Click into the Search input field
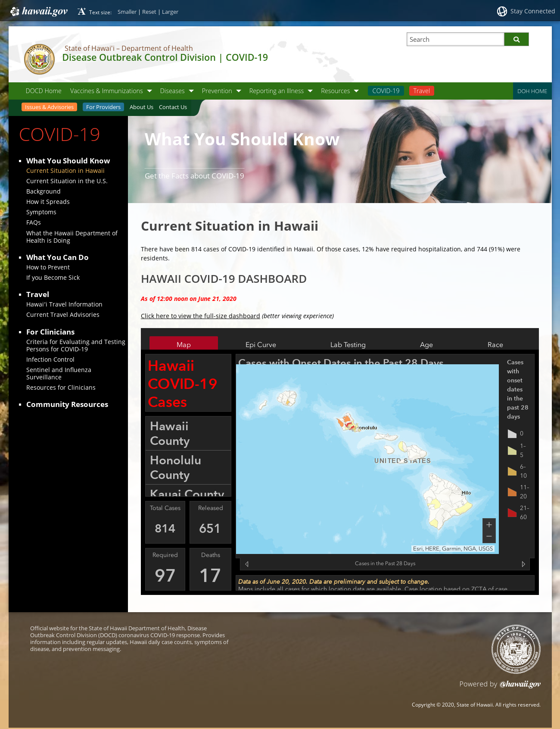Viewport: 560px width, 729px height. click(x=455, y=39)
